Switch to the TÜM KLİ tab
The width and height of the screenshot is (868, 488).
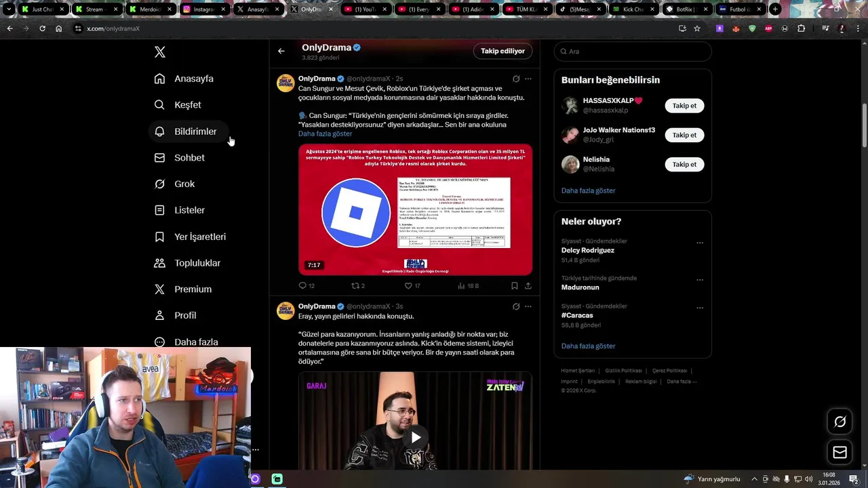[x=526, y=9]
